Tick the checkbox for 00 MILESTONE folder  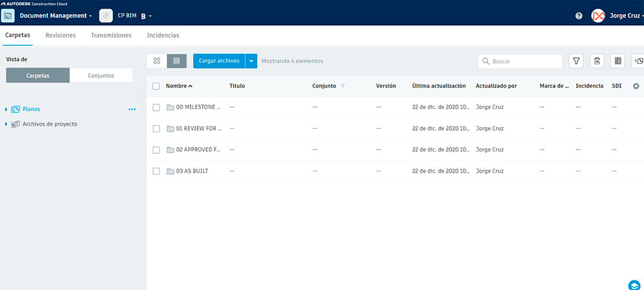click(156, 108)
